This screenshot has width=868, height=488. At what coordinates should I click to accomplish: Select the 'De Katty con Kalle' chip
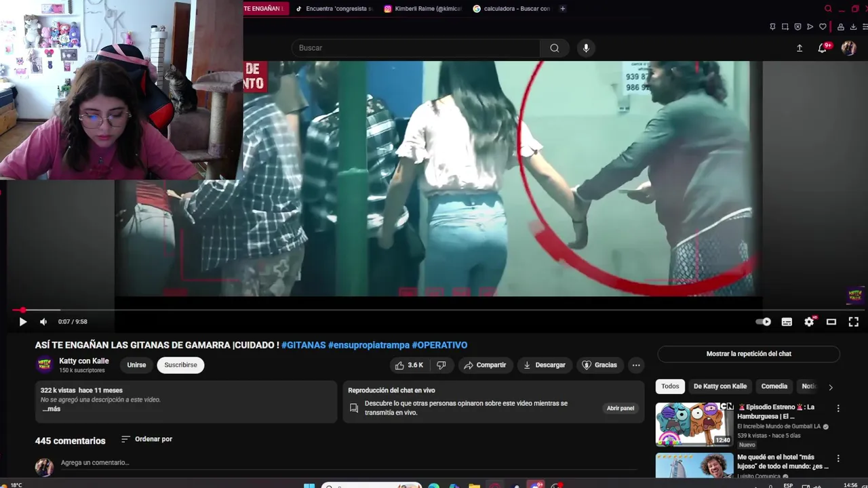tap(720, 386)
